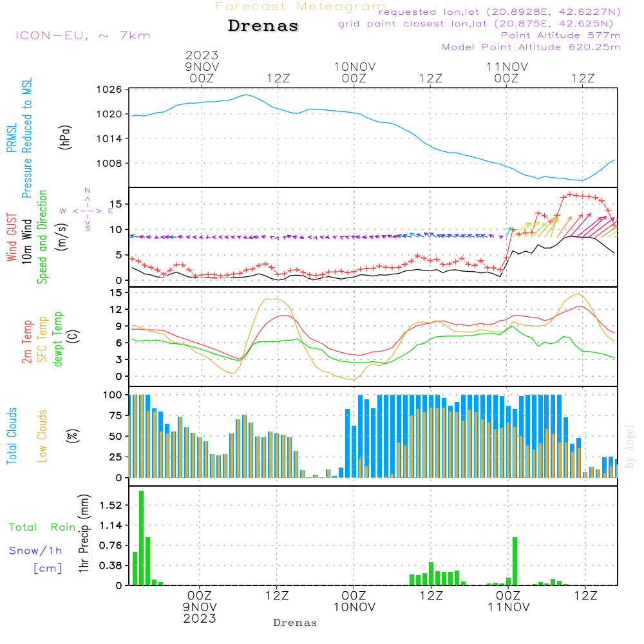Click the bottom '00Z 9NOV 2023' axis label
Image resolution: width=644 pixels, height=644 pixels.
click(200, 607)
